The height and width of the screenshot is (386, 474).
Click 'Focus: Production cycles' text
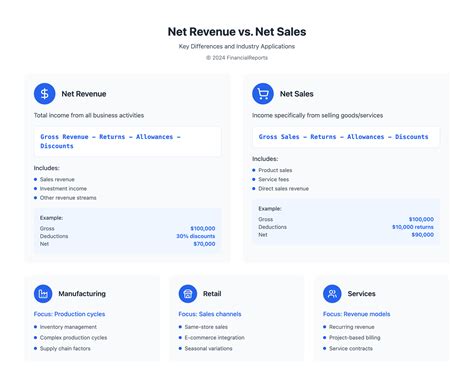click(x=69, y=314)
